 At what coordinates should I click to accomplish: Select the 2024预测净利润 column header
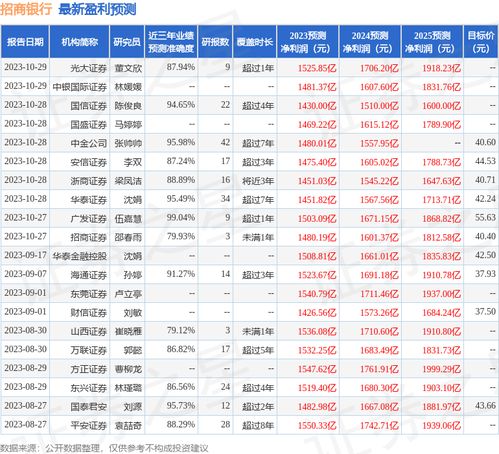[x=370, y=42]
